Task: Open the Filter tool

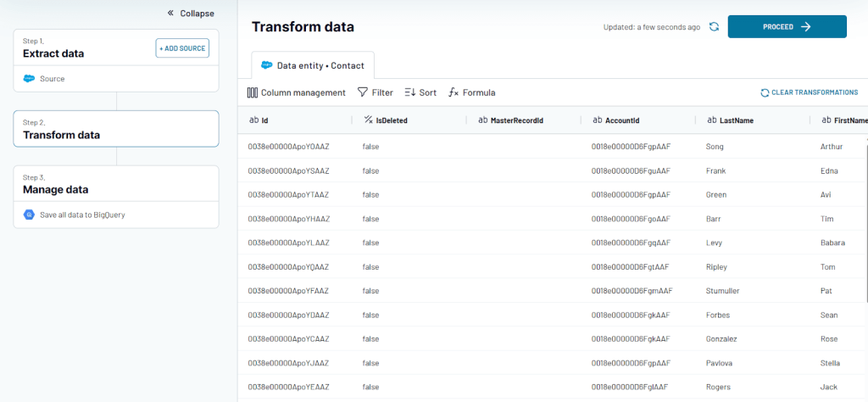Action: point(376,92)
